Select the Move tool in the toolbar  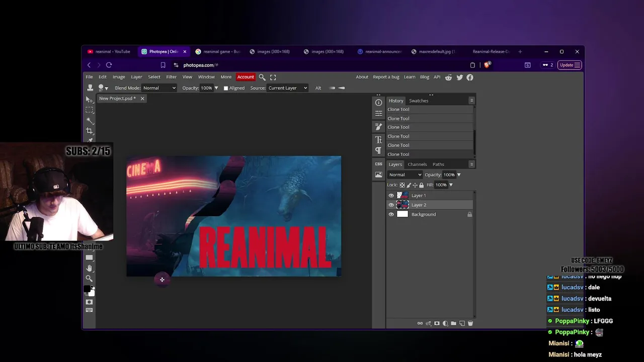point(89,100)
